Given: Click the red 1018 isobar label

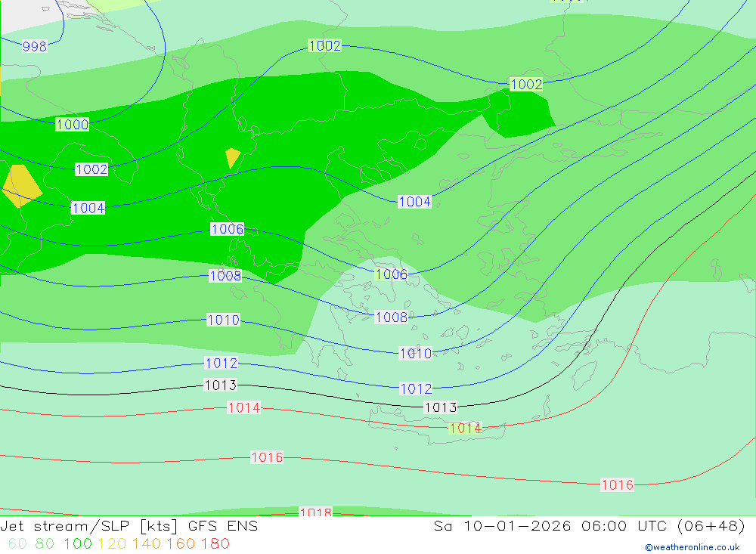Looking at the screenshot, I should (x=316, y=512).
